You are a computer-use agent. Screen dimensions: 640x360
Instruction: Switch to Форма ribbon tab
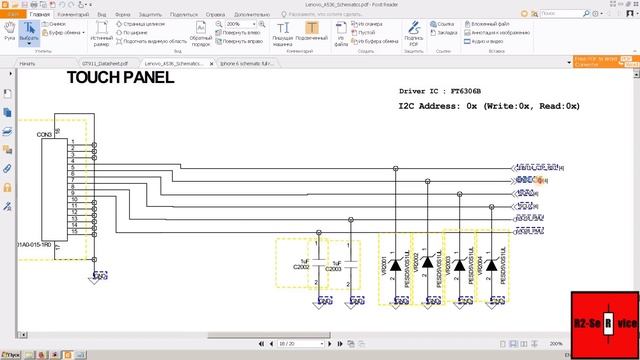click(122, 14)
